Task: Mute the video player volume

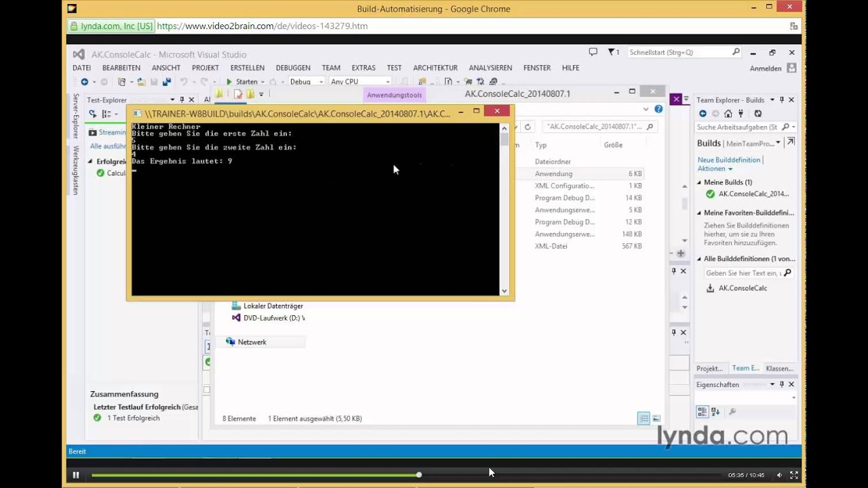Action: point(779,475)
